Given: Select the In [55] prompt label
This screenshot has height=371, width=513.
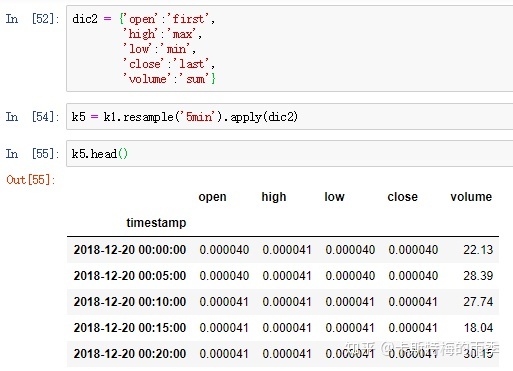Looking at the screenshot, I should coord(32,154).
